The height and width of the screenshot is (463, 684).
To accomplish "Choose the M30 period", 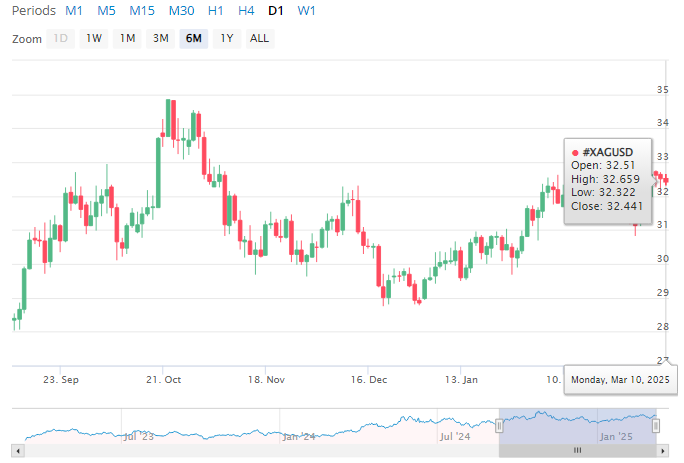I will pos(181,10).
